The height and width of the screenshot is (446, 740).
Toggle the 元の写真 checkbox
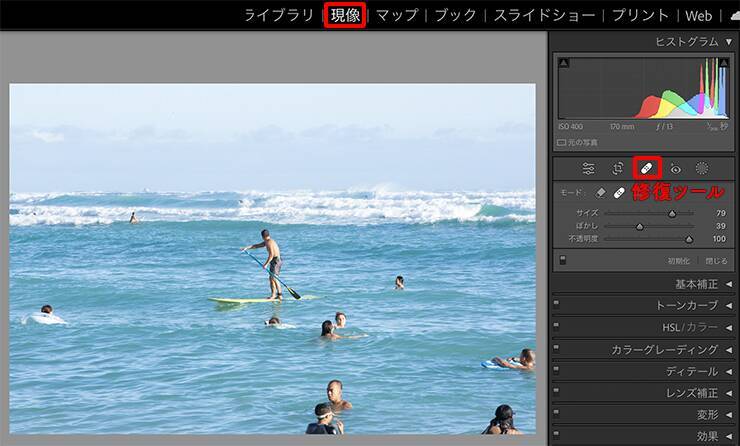click(562, 143)
